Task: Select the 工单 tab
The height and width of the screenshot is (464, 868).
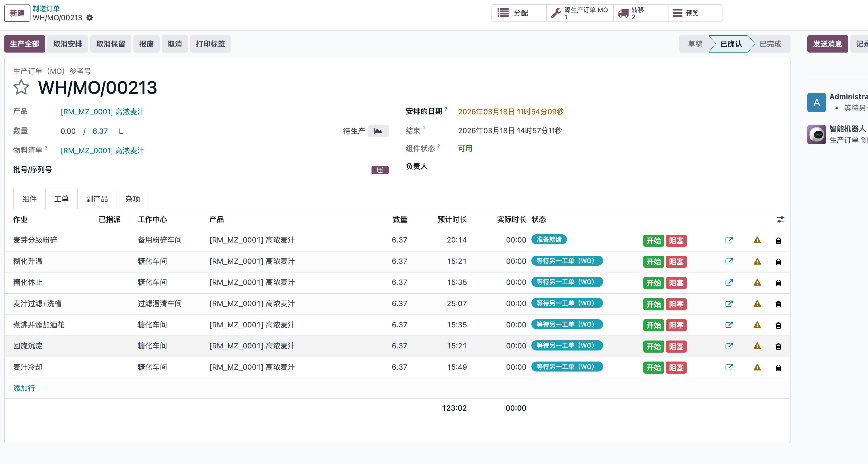Action: coord(61,199)
